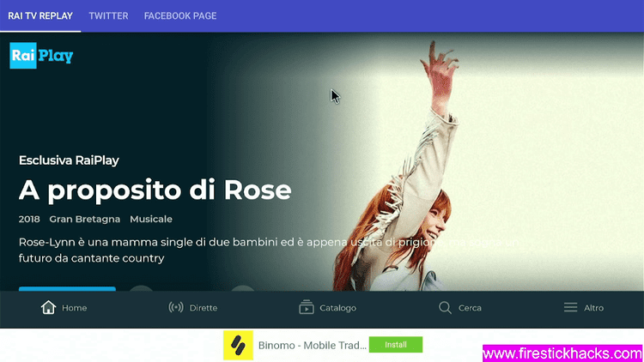
Task: Click the RaiPlay logo
Action: pyautogui.click(x=41, y=56)
